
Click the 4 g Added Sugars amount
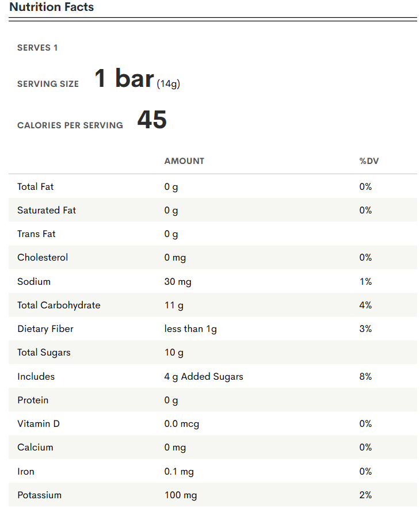tap(204, 376)
